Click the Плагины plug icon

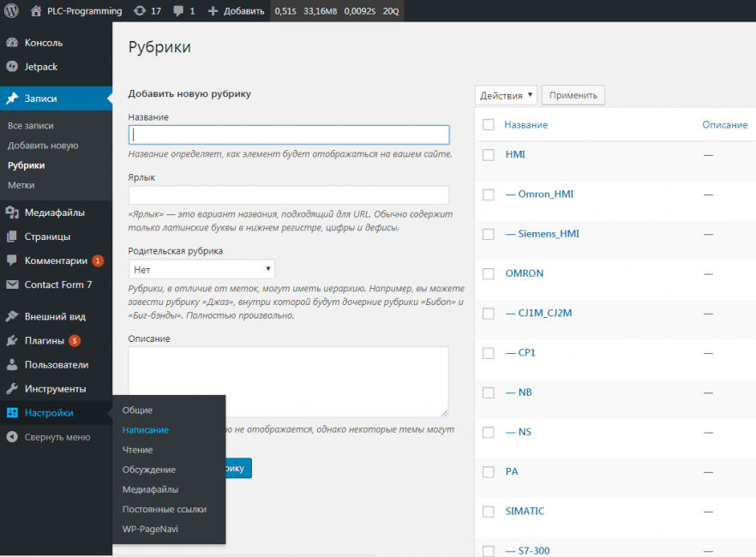coord(12,340)
